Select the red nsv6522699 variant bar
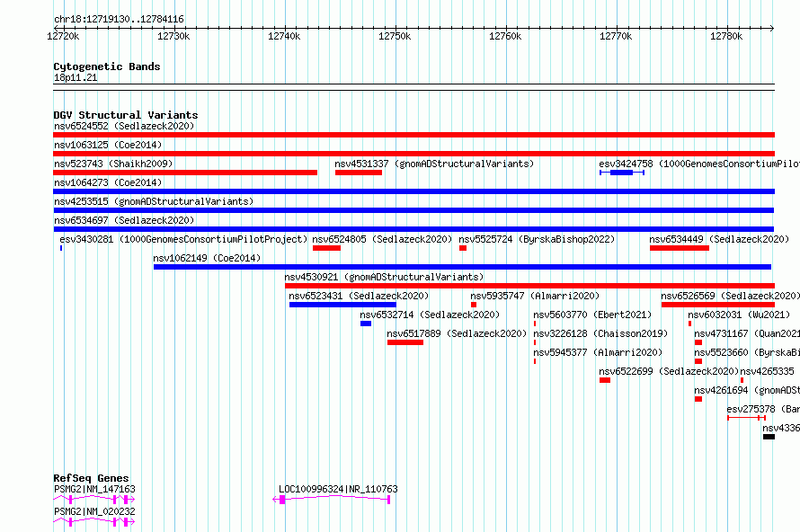 tap(605, 380)
